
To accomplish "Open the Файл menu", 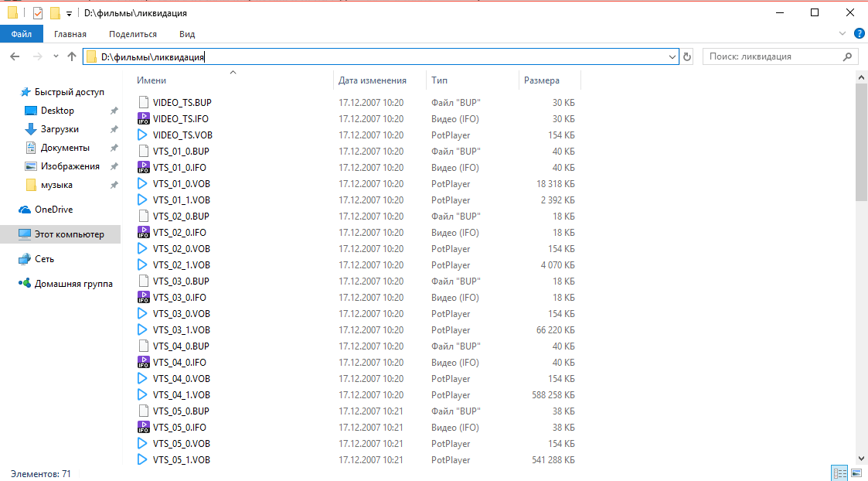I will pos(22,34).
